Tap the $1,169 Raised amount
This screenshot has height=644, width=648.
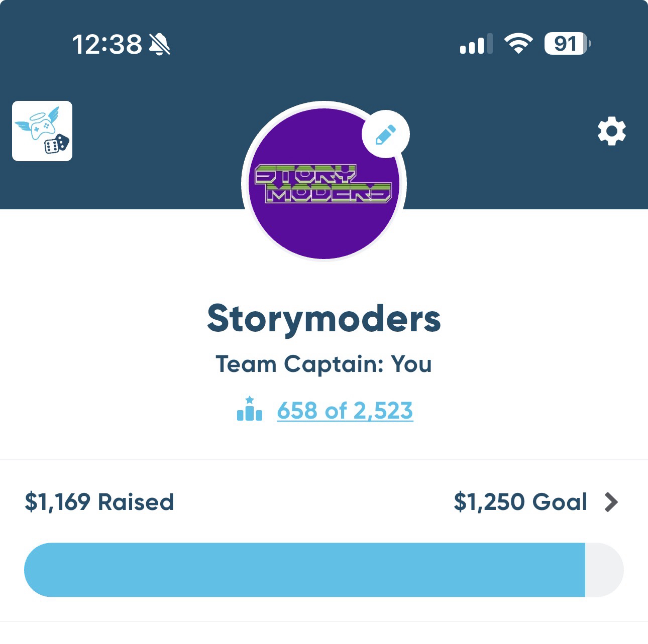99,502
